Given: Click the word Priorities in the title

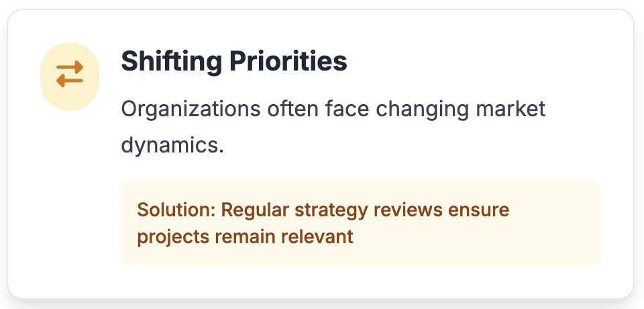Looking at the screenshot, I should point(288,61).
